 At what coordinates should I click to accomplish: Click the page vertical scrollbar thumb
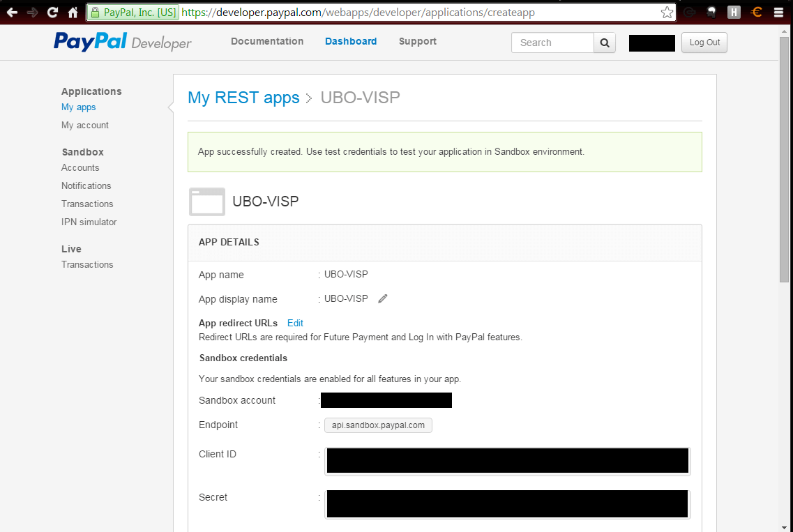784,159
